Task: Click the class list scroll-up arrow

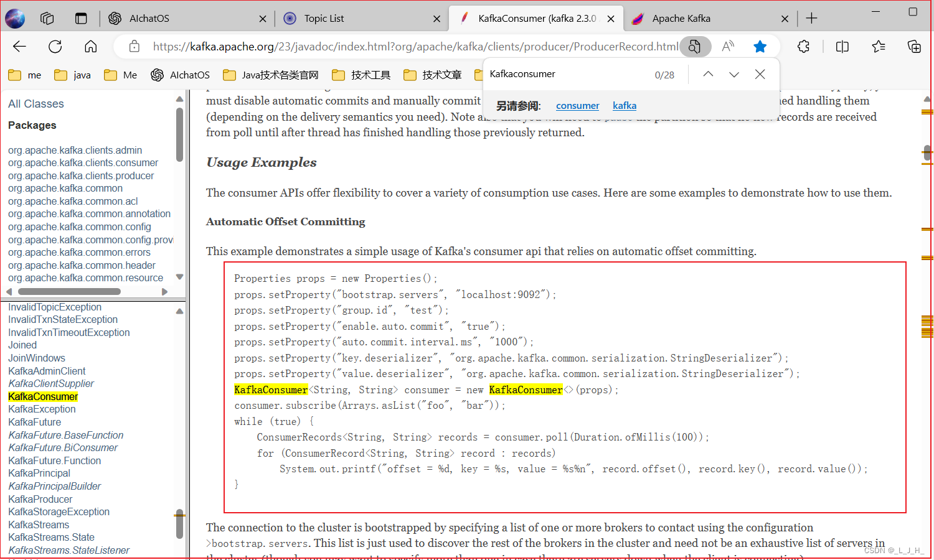Action: (180, 311)
